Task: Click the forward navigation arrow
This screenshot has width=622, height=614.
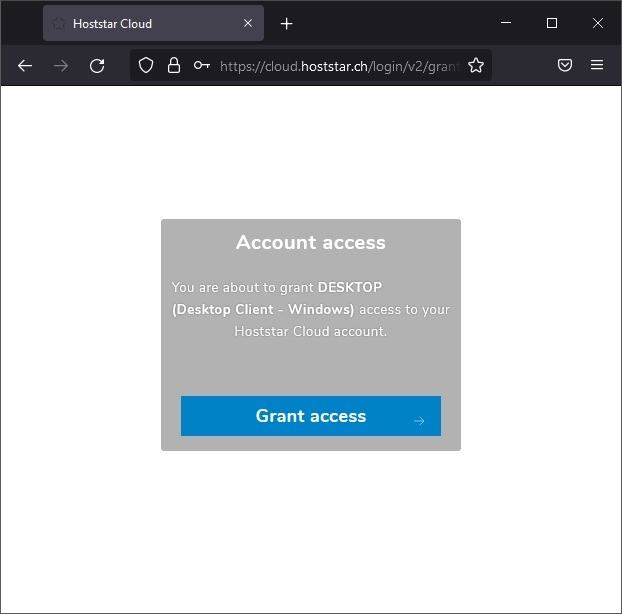Action: 61,65
